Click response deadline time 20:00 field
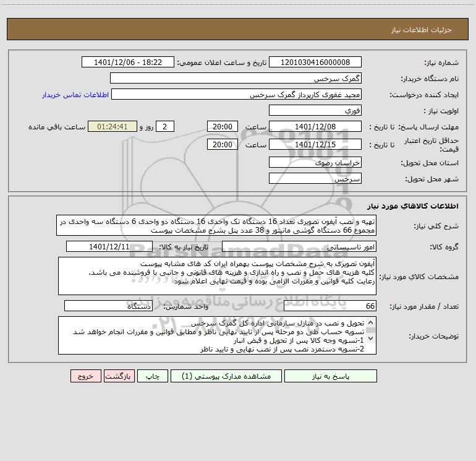The image size is (476, 461). click(x=222, y=126)
